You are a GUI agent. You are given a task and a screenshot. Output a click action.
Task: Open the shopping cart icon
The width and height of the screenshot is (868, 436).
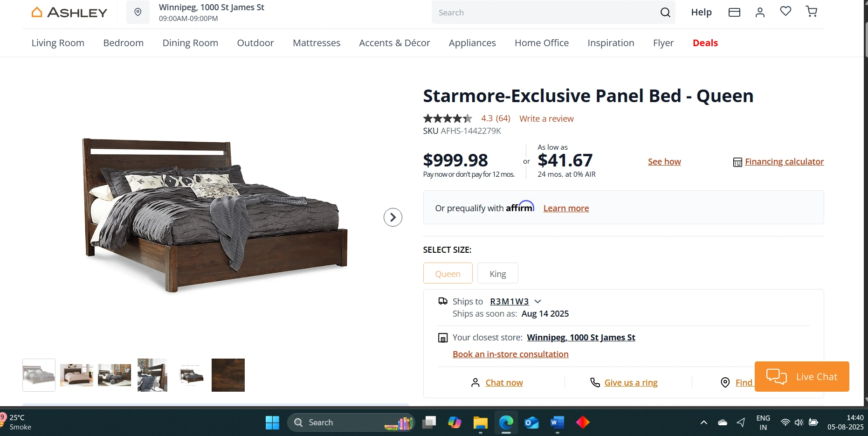tap(811, 12)
